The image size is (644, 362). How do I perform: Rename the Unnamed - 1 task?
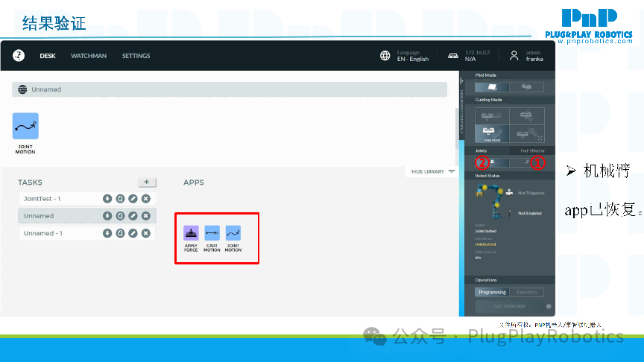(133, 233)
